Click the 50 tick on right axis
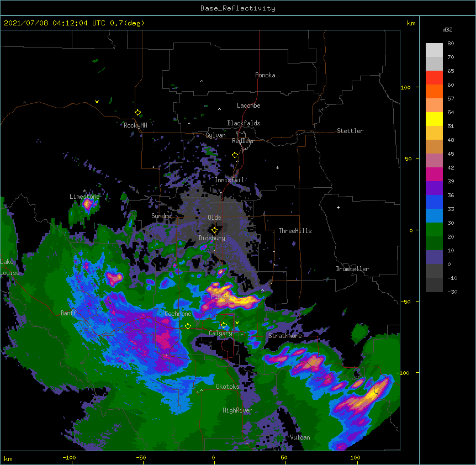476x465 pixels. [x=408, y=158]
